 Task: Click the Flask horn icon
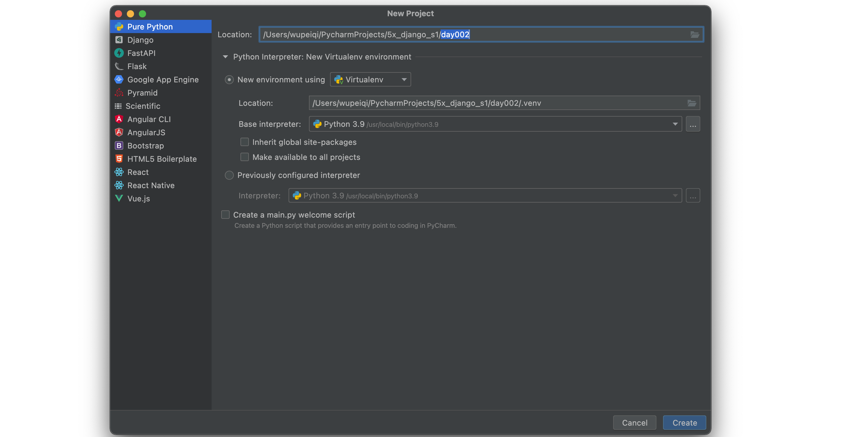[x=119, y=66]
